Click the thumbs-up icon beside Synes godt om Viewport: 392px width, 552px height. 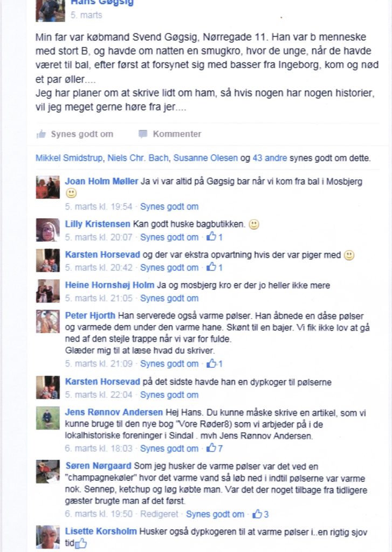pos(41,134)
